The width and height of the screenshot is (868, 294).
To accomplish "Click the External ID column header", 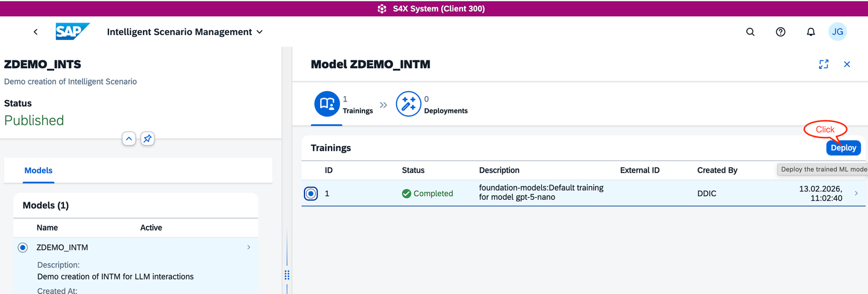I will (x=640, y=170).
